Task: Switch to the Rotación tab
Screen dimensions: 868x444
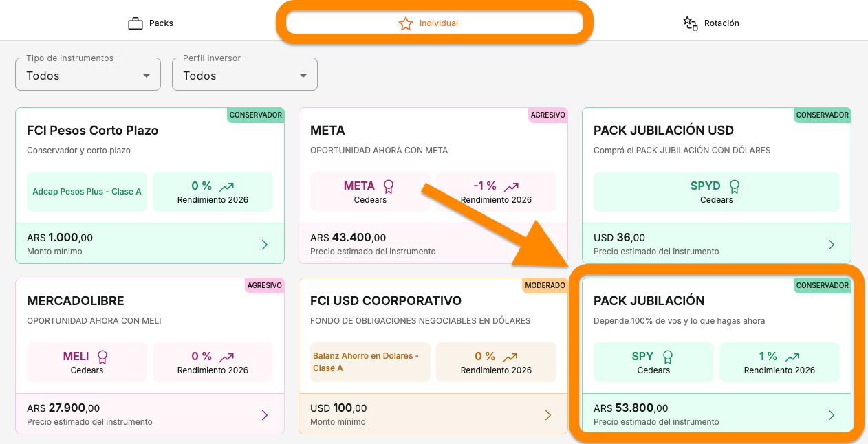Action: (712, 23)
